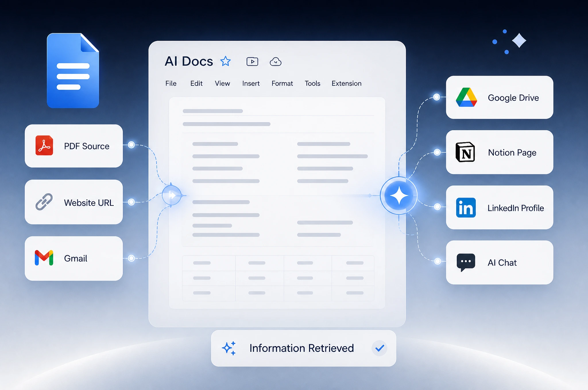Click the connector dot beside LinkedIn Profile
The width and height of the screenshot is (588, 390).
437,206
